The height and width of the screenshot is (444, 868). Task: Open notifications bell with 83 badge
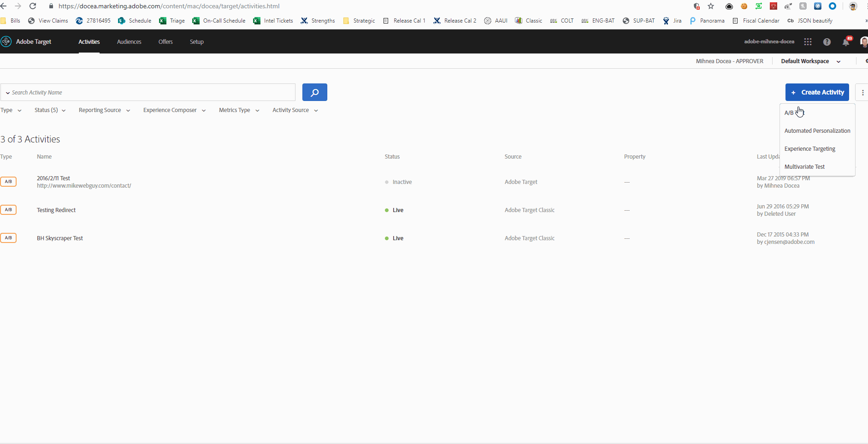coord(846,41)
